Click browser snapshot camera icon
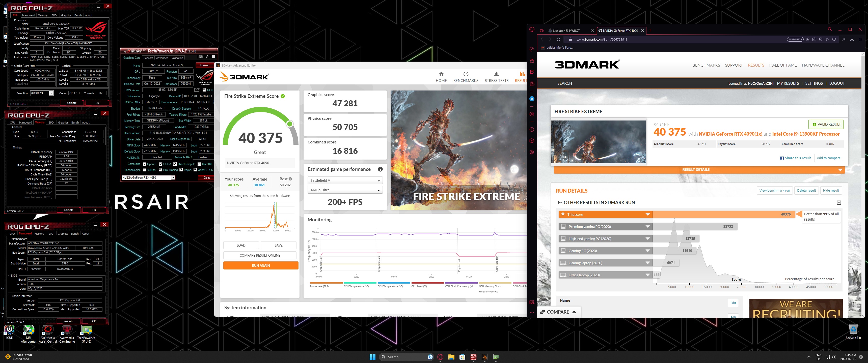The image size is (868, 363). point(814,39)
